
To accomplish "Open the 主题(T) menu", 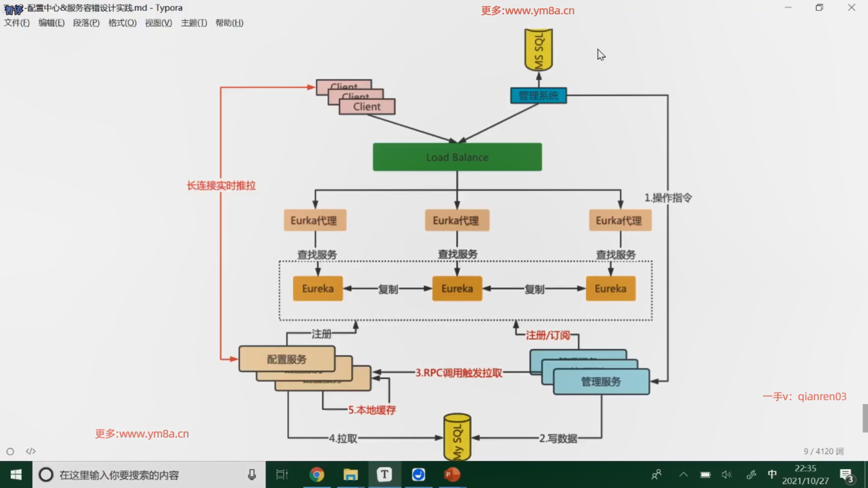I will pos(193,23).
